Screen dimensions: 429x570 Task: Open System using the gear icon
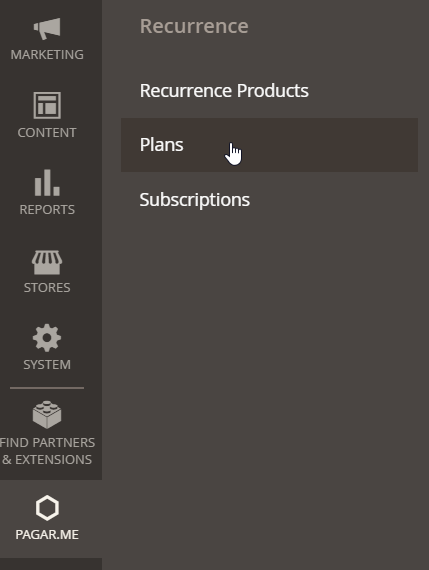[x=47, y=338]
